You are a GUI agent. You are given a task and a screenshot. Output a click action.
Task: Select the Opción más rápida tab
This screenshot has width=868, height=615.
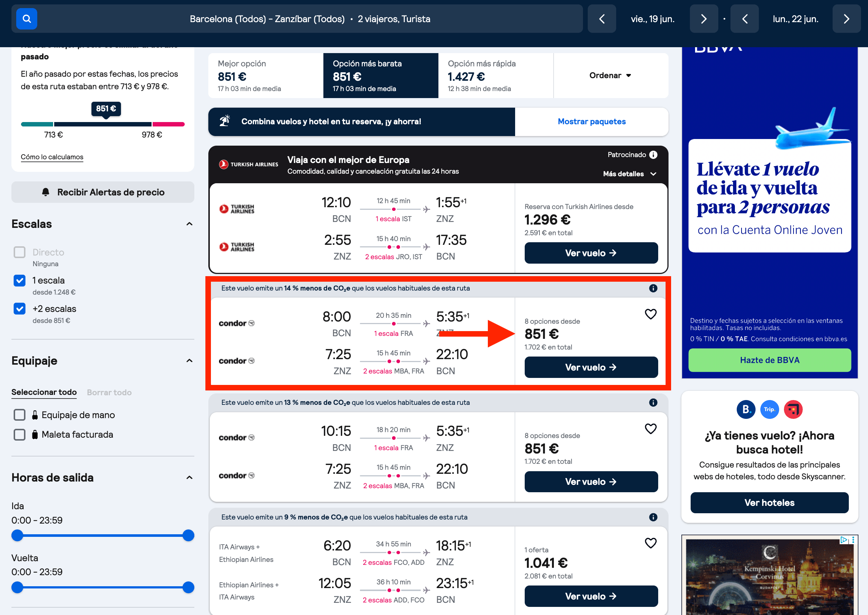click(496, 75)
